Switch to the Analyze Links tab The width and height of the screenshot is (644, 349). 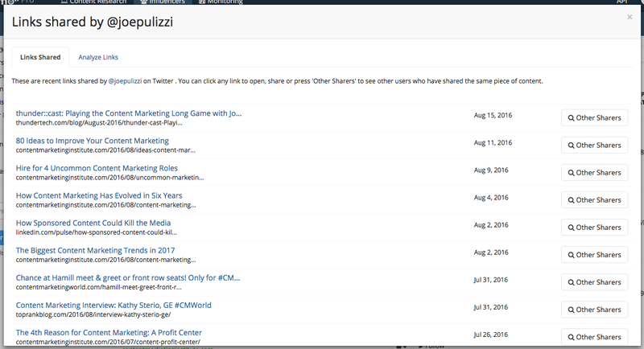click(x=98, y=57)
